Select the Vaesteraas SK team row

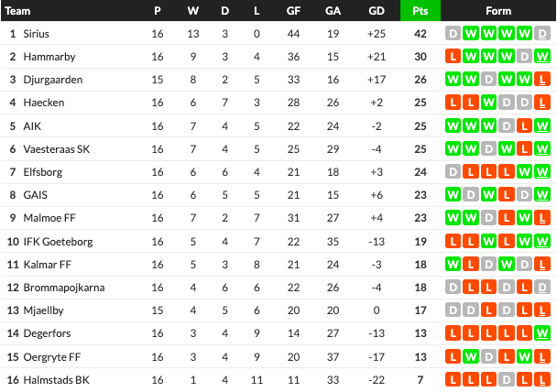click(x=278, y=148)
